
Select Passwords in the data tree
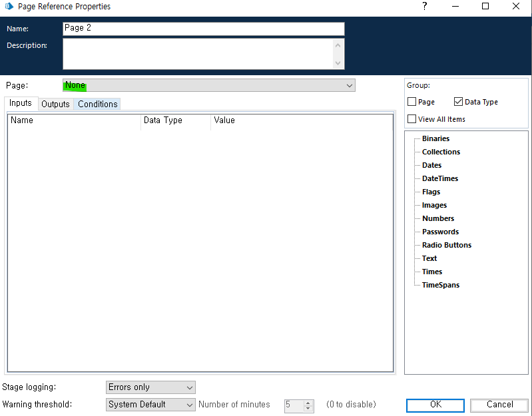440,232
